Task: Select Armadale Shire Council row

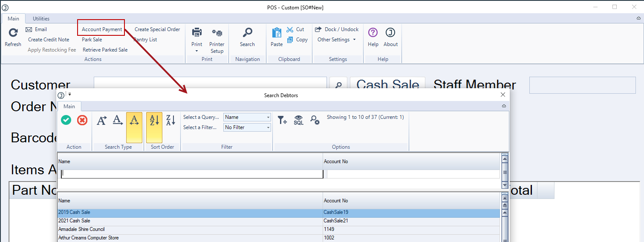Action: 279,229
